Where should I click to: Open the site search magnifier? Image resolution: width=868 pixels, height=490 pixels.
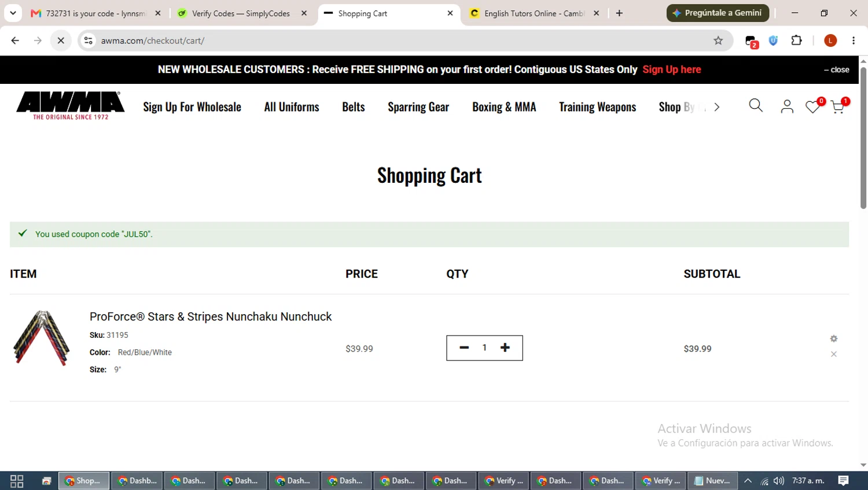pyautogui.click(x=756, y=105)
